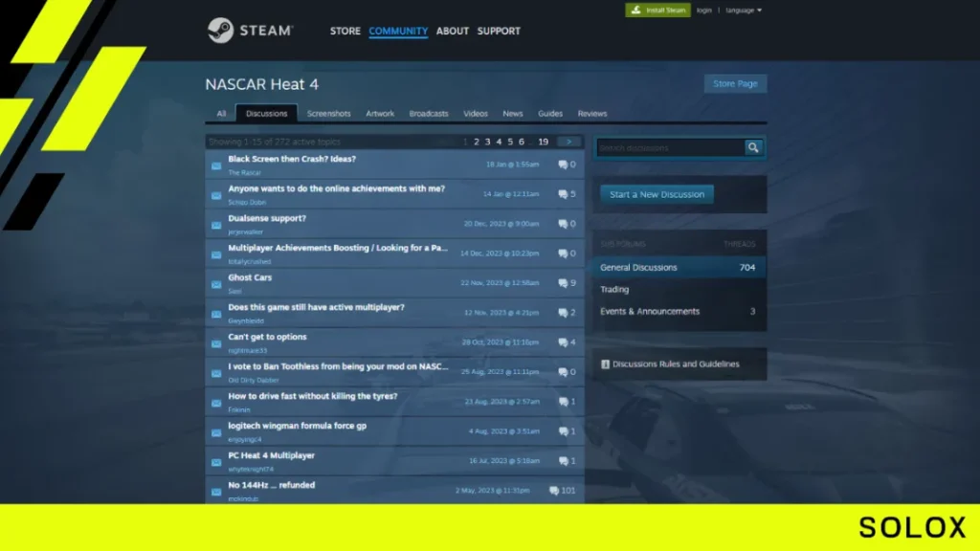Click the login link
Screen dimensions: 980x551
[x=703, y=10]
